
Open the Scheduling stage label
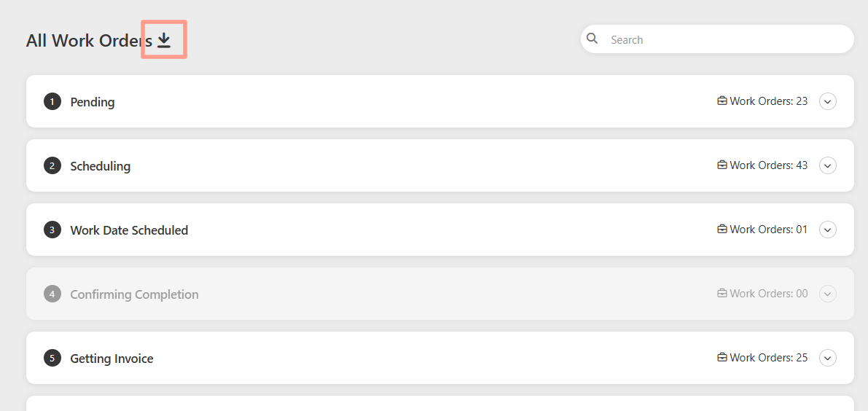click(100, 166)
